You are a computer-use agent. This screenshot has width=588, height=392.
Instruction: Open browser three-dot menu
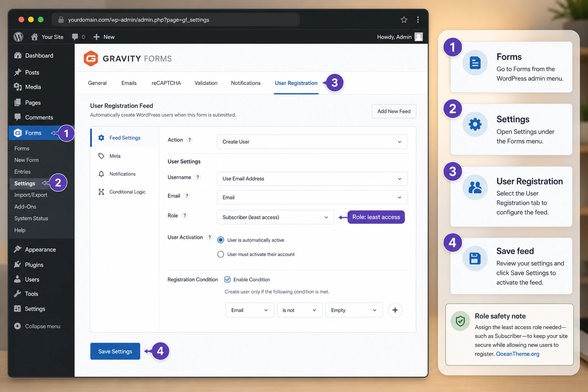point(418,20)
